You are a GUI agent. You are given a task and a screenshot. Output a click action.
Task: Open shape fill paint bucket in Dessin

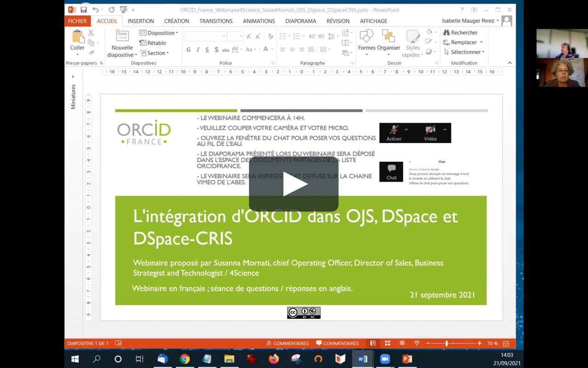click(x=430, y=32)
